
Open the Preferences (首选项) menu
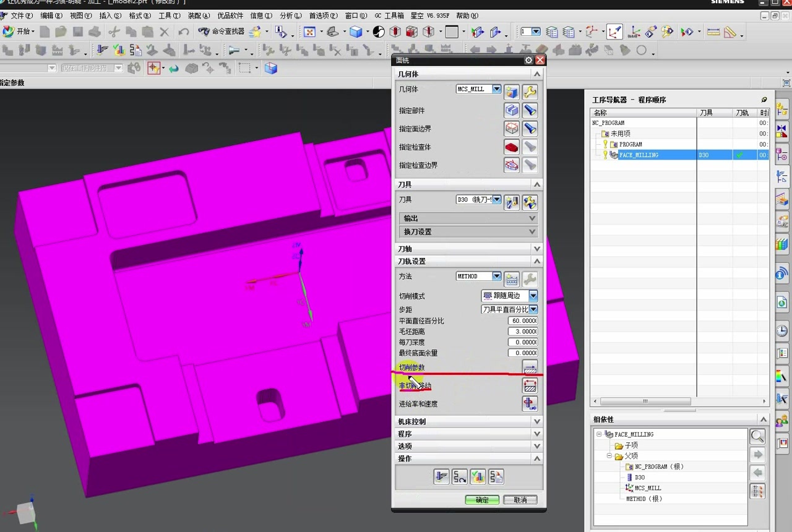click(x=324, y=15)
